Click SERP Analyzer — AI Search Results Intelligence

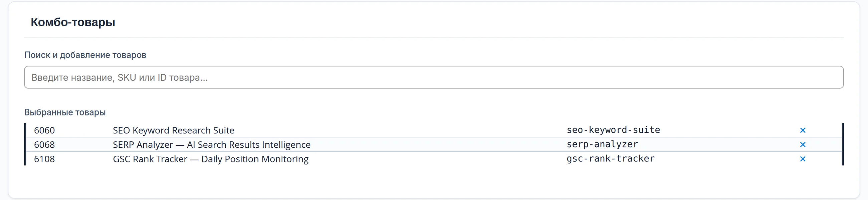(x=212, y=144)
